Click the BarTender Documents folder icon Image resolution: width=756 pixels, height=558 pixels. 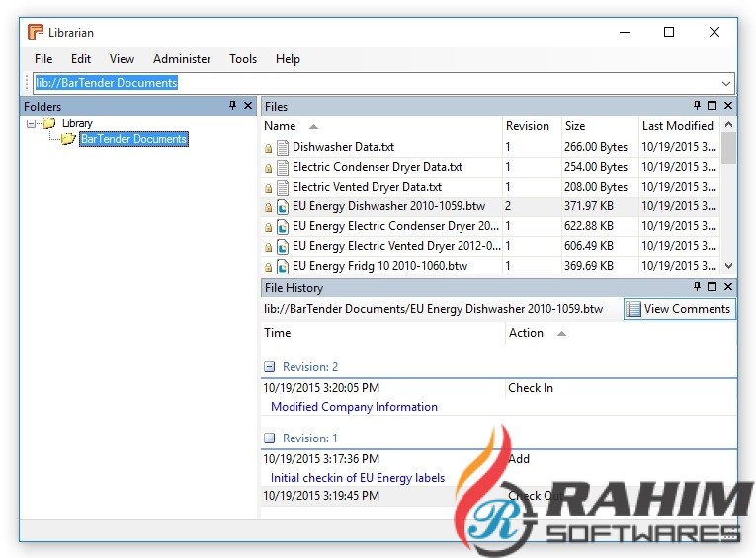pos(67,139)
